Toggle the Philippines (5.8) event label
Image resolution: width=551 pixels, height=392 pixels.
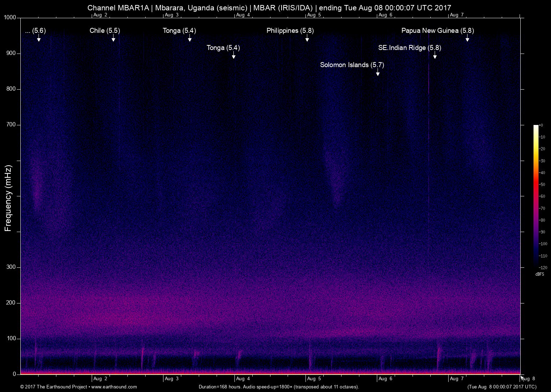click(x=290, y=31)
